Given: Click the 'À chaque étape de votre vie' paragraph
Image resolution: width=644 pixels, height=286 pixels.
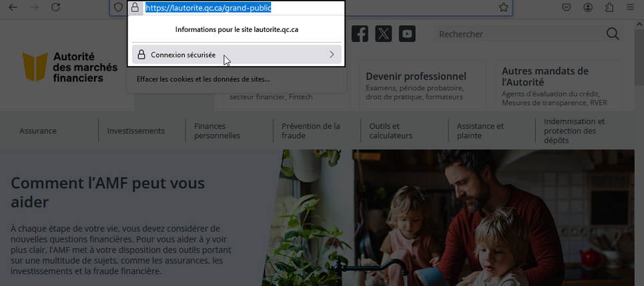Looking at the screenshot, I should pyautogui.click(x=121, y=249).
